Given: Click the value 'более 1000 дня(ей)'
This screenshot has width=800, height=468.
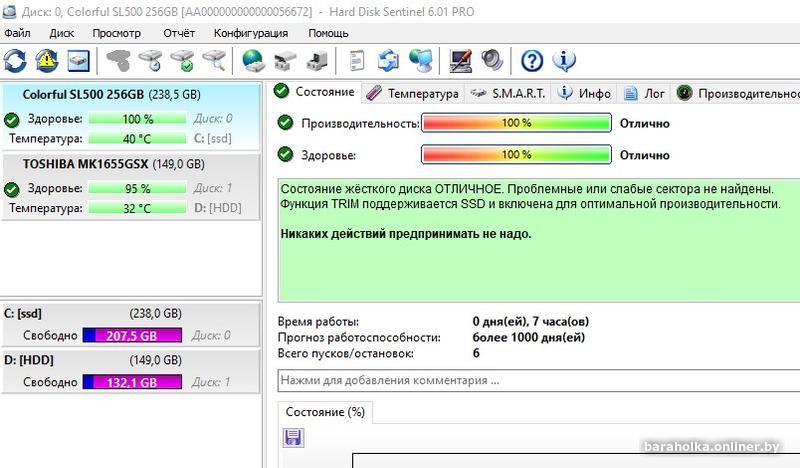Looking at the screenshot, I should tap(529, 337).
